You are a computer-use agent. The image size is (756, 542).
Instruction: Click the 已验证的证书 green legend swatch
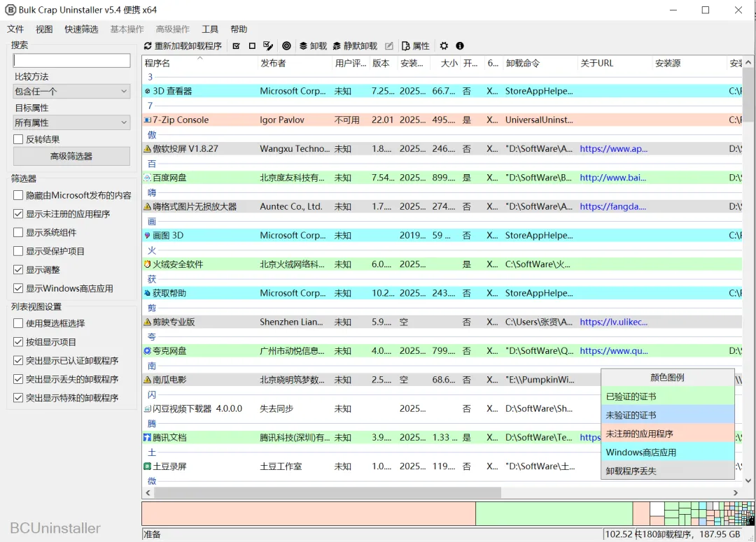(668, 397)
